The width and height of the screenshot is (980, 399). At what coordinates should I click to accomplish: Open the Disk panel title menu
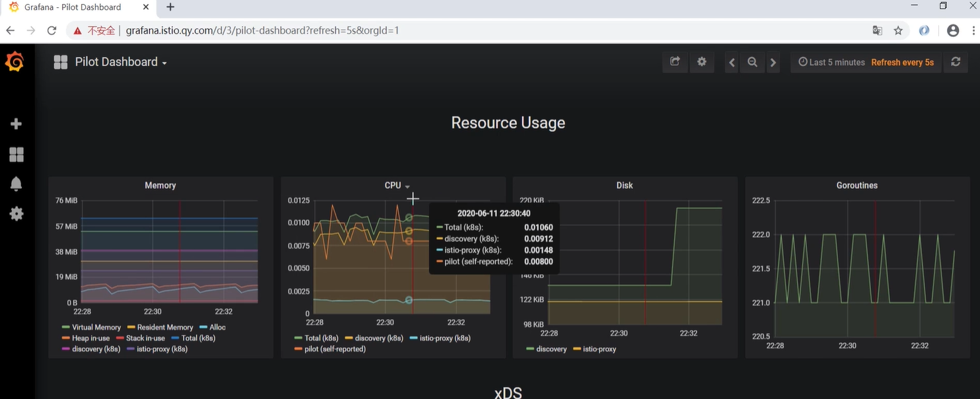tap(625, 186)
